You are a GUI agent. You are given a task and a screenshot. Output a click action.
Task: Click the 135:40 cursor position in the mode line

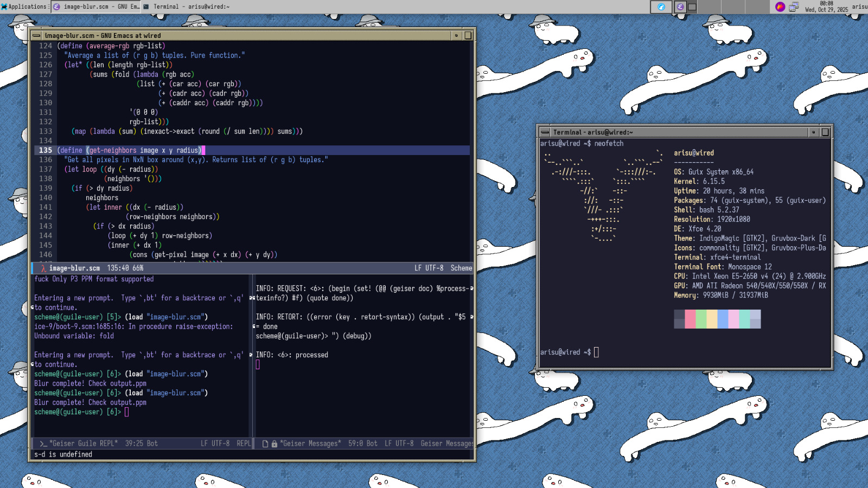pyautogui.click(x=118, y=268)
